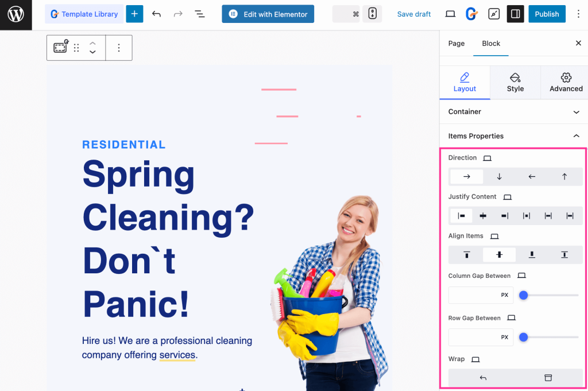Open the Document Overview list icon
The image size is (588, 391).
click(x=199, y=14)
